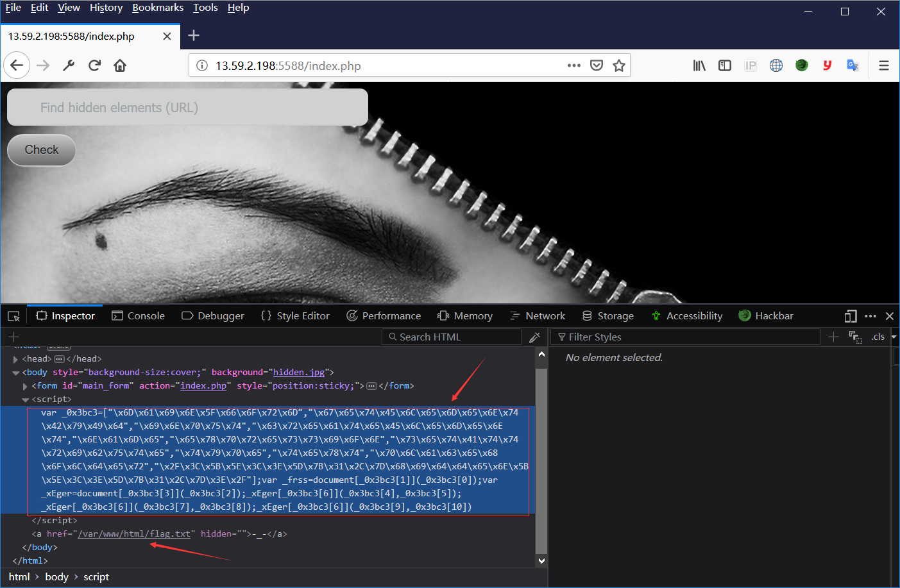Collapse the script element node

25,399
